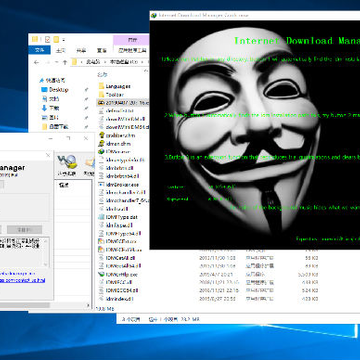The image size is (360, 360).
Task: Click the pin icon beside Desktop
Action: click(86, 90)
